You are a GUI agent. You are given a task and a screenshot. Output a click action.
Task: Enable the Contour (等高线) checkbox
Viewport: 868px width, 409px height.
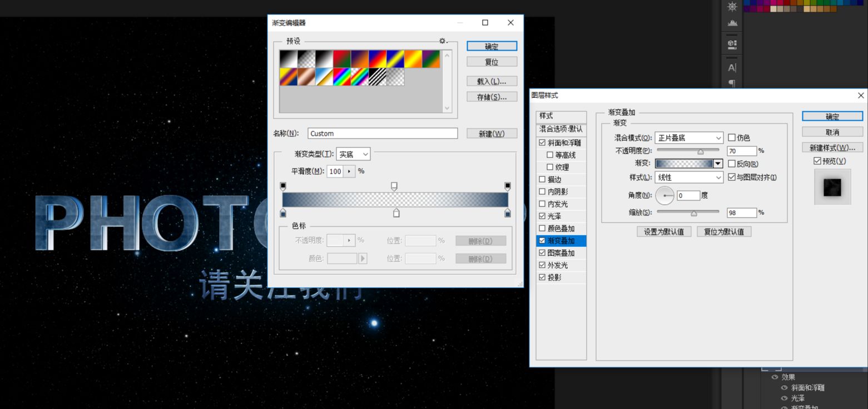[x=550, y=155]
